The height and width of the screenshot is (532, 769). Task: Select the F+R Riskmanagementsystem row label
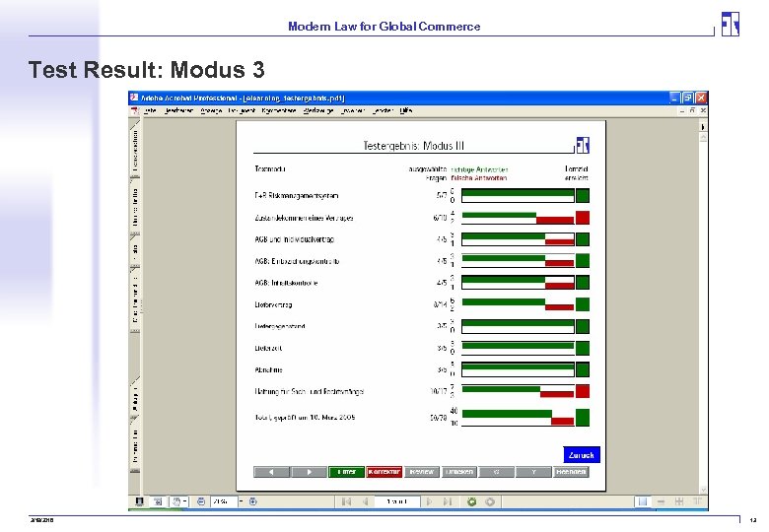tap(296, 195)
